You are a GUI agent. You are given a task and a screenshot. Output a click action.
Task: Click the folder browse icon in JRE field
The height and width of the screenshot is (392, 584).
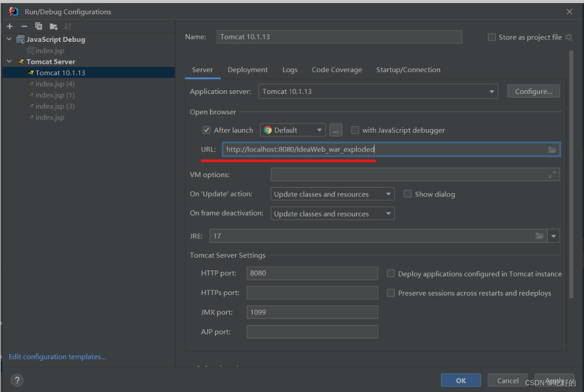(x=539, y=236)
